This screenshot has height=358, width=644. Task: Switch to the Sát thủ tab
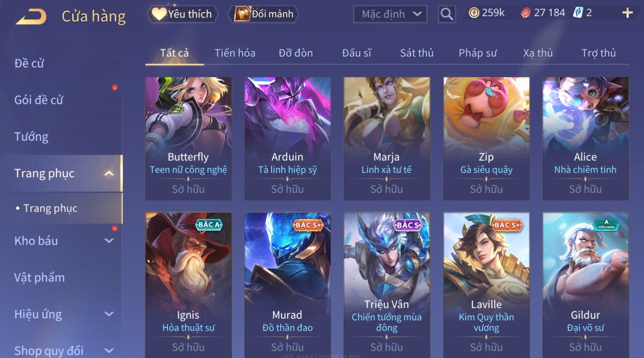click(417, 53)
